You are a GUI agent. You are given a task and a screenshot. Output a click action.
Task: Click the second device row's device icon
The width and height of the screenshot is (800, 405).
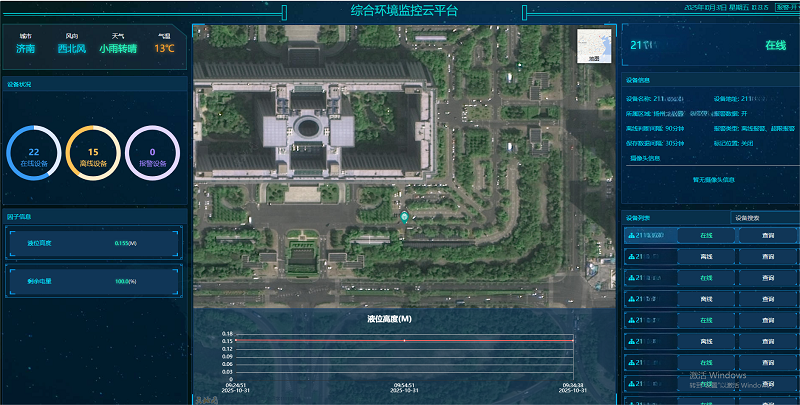[x=629, y=257]
